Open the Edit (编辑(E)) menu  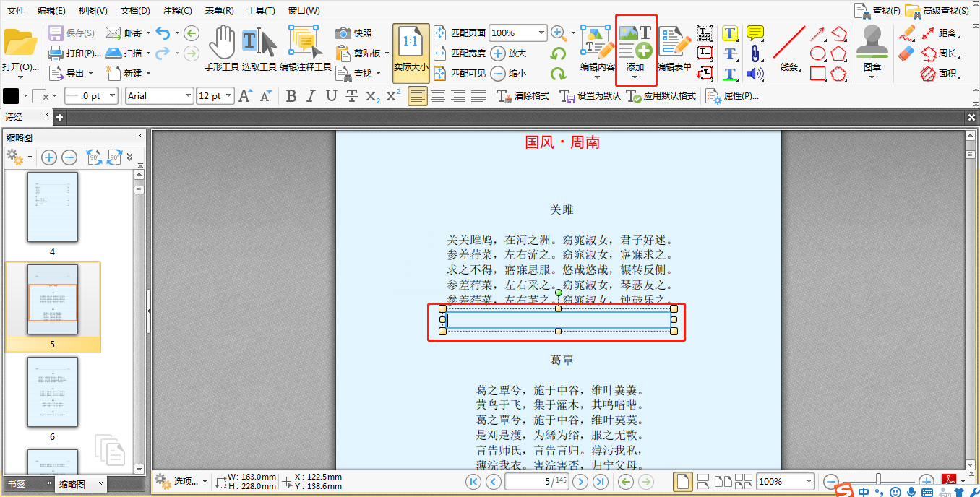click(x=51, y=11)
